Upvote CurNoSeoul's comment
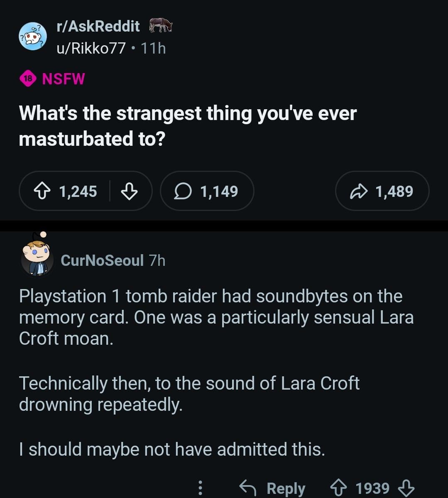Image resolution: width=448 pixels, height=498 pixels. click(338, 488)
